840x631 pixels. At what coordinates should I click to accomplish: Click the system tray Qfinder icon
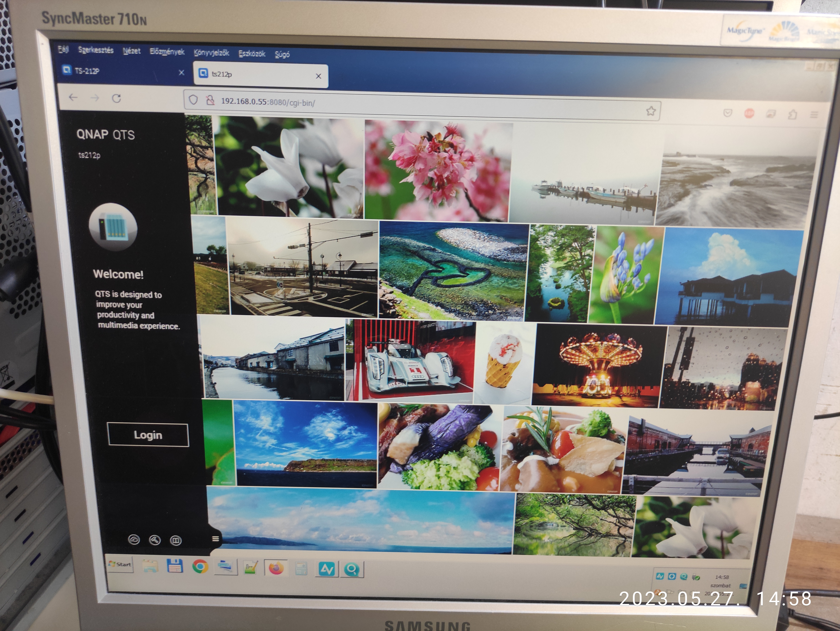684,577
